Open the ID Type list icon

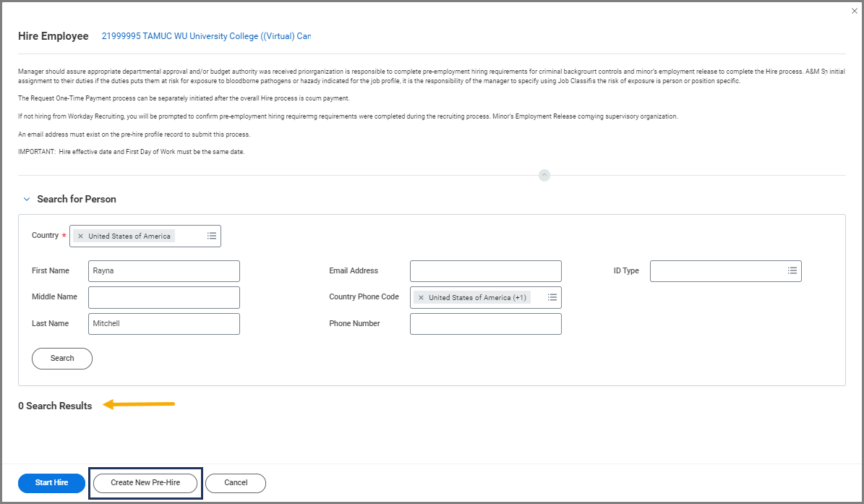(792, 270)
